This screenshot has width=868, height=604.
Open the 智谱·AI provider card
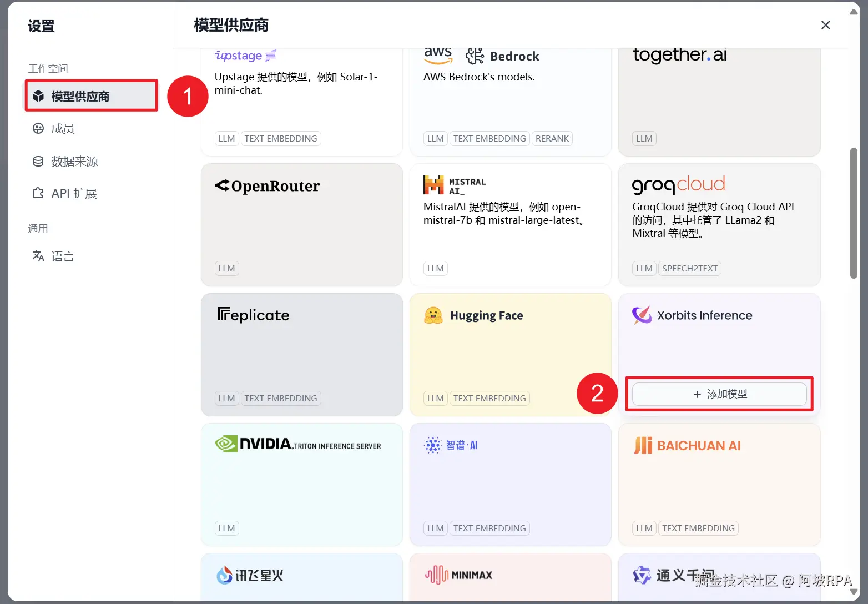511,485
